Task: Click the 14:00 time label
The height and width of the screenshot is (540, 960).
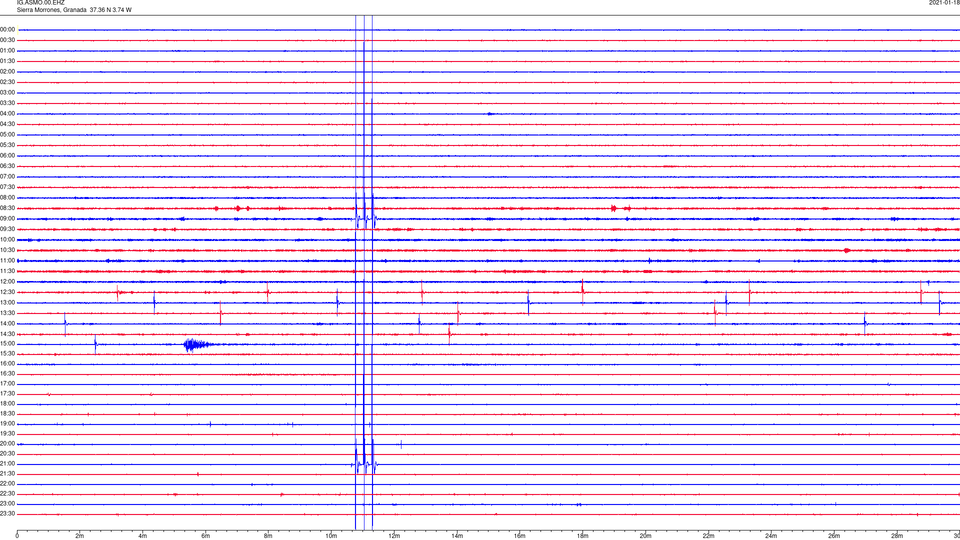Action: pos(8,323)
